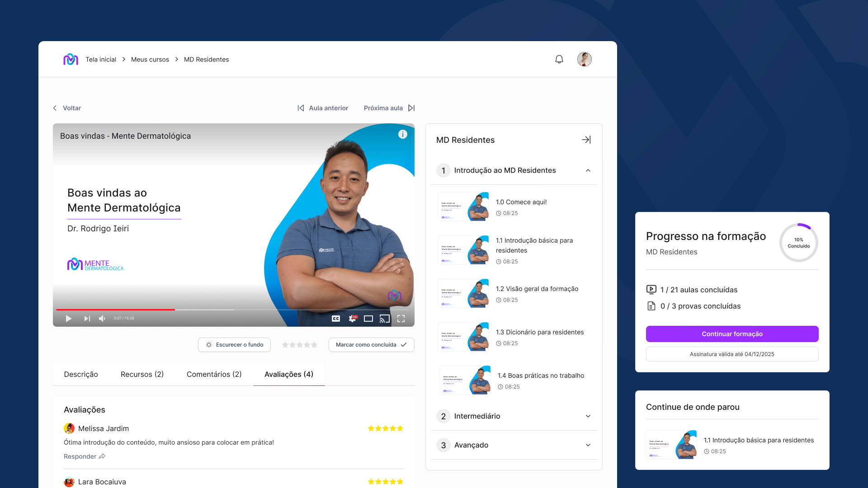The height and width of the screenshot is (488, 868).
Task: Open the user profile avatar
Action: click(584, 59)
